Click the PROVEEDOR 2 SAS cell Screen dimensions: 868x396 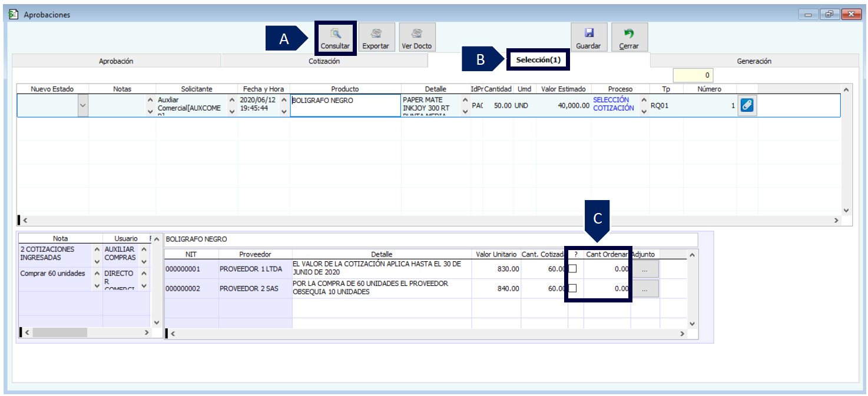point(255,288)
